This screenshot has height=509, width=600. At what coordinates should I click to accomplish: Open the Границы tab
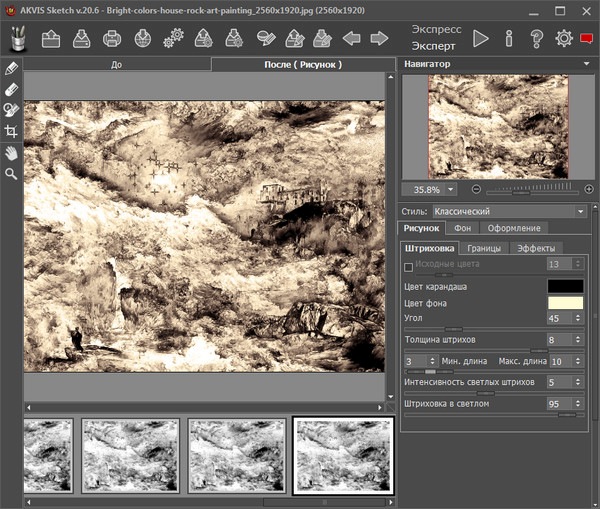click(486, 248)
